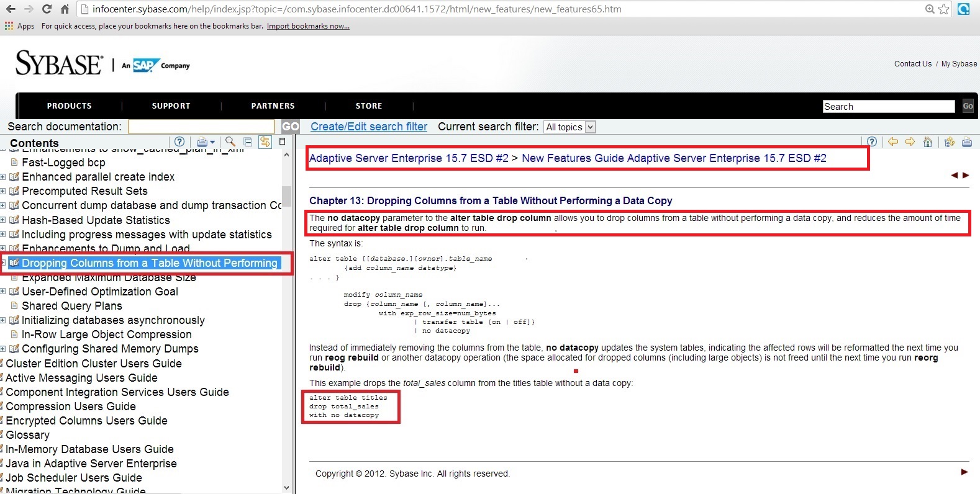Open New Features Guide breadcrumb link
Screen dimensions: 980x494
click(674, 158)
